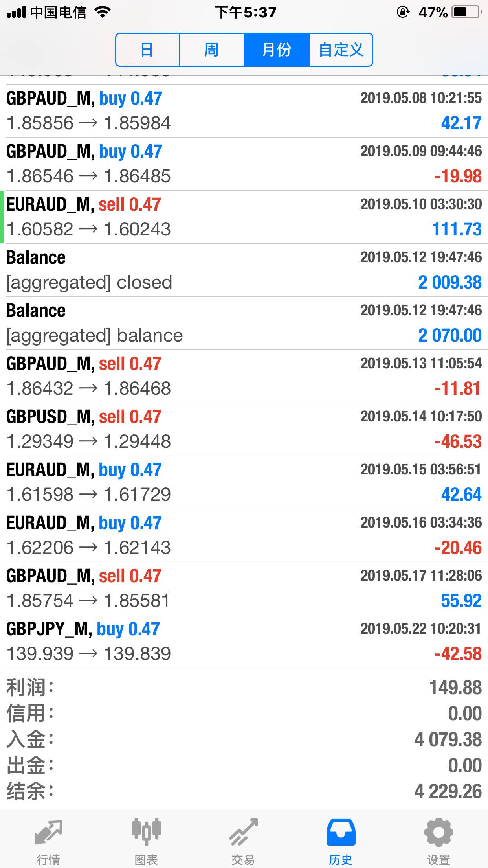
Task: Tap the battery icon in status bar
Action: (x=466, y=12)
